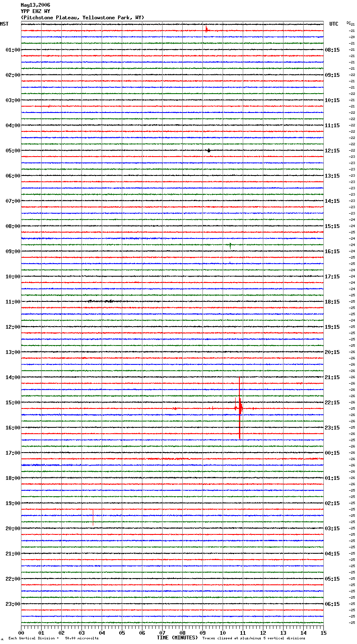357x644 pixels.
Task: Click "Traces clipped at plus/minus 5 vertical divisions" note
Action: 254,639
